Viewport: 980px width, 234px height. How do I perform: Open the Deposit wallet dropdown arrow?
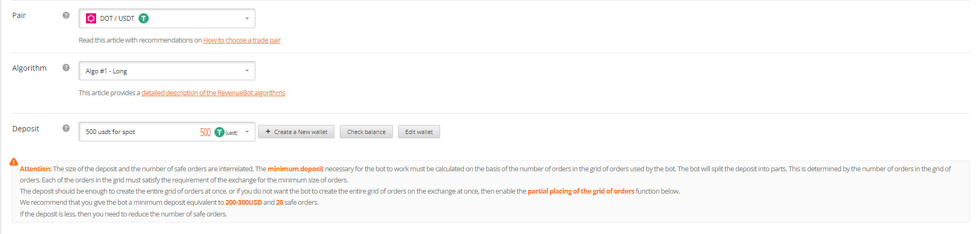click(x=247, y=132)
